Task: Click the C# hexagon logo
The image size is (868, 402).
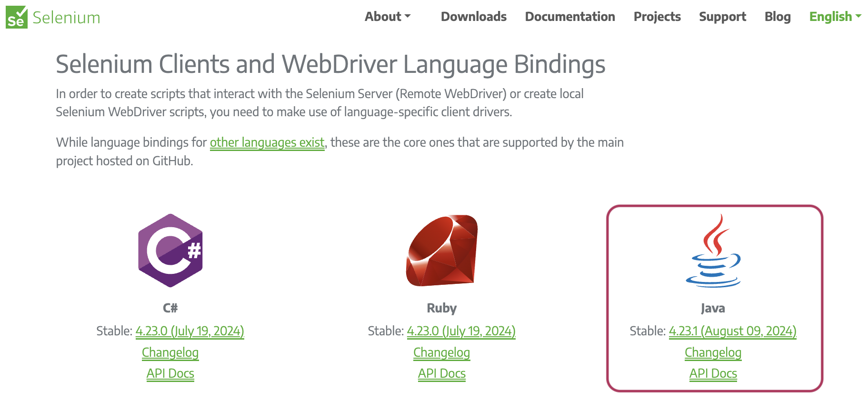Action: tap(170, 251)
